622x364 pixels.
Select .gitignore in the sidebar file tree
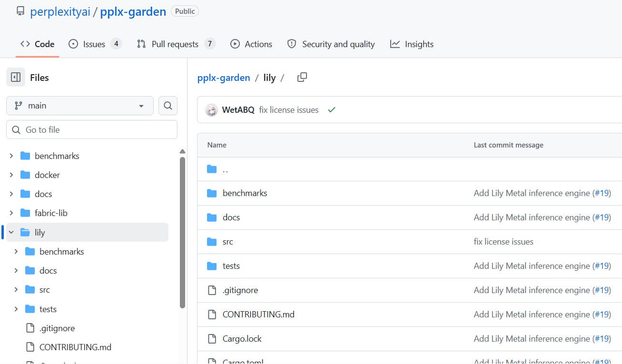[x=57, y=328]
